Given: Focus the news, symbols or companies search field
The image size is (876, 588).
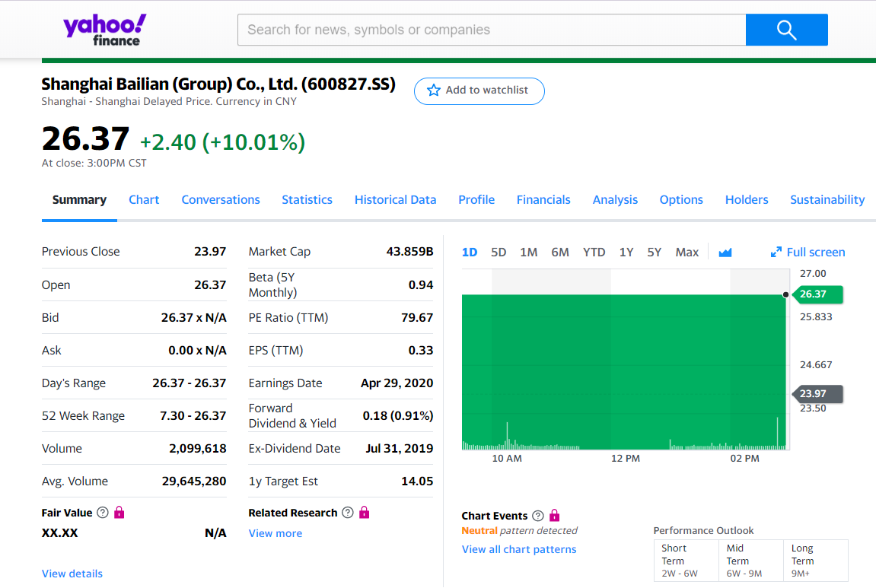Looking at the screenshot, I should tap(492, 30).
